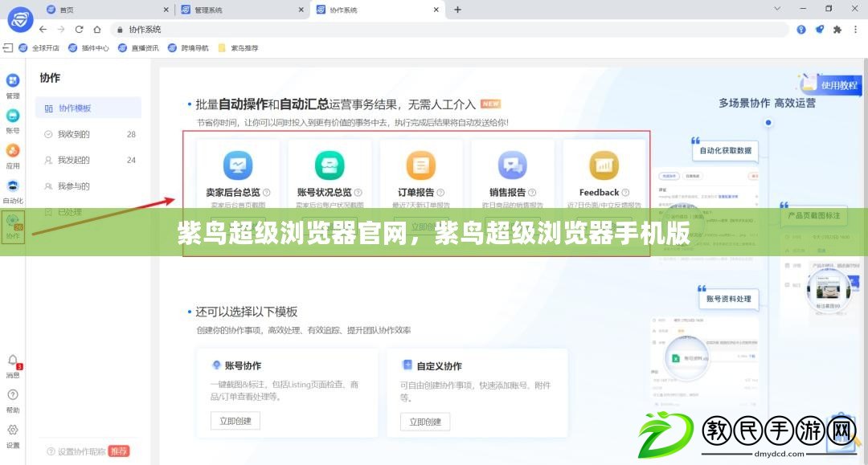
Task: Click the browser back arrow
Action: tap(43, 29)
